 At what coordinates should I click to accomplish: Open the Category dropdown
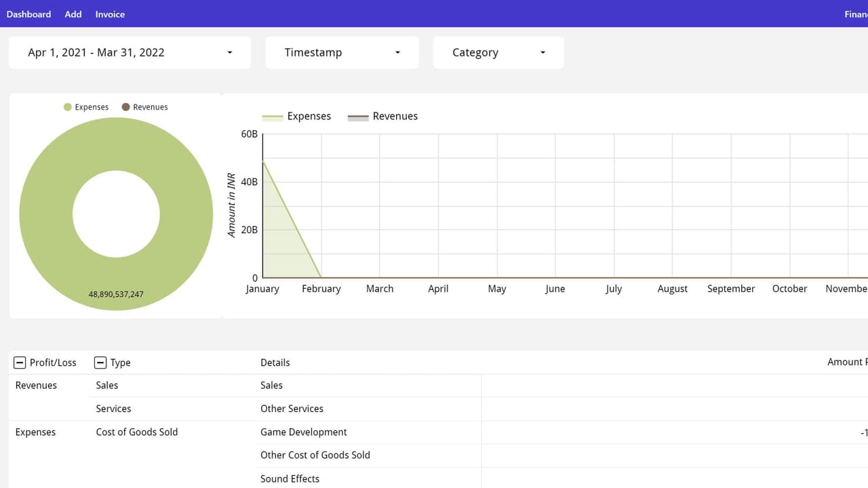498,52
